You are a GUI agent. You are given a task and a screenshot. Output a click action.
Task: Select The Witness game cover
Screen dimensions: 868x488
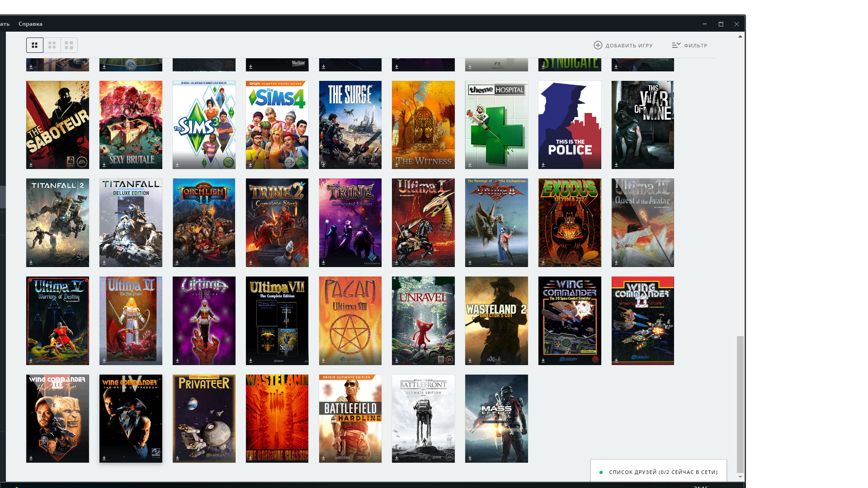[423, 125]
